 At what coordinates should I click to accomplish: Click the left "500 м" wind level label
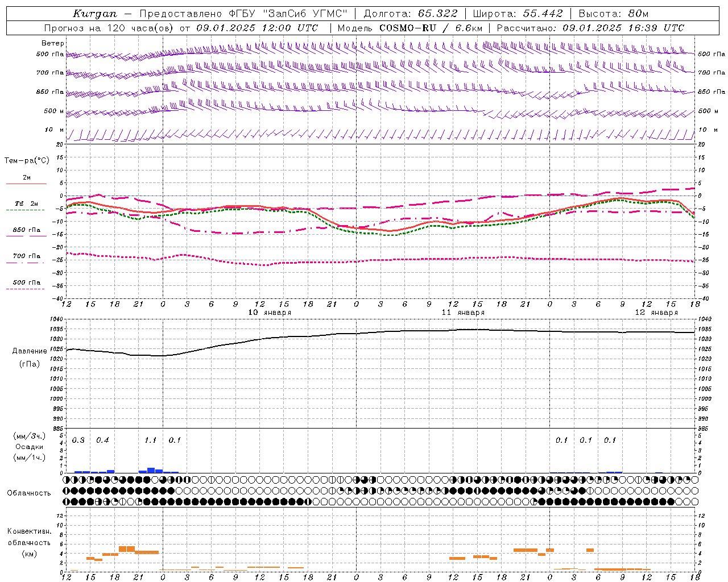54,111
